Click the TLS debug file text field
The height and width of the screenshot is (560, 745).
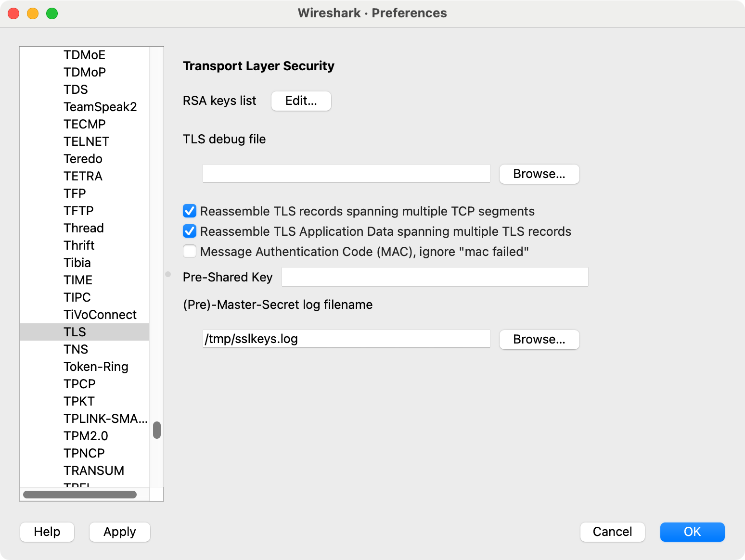tap(346, 174)
